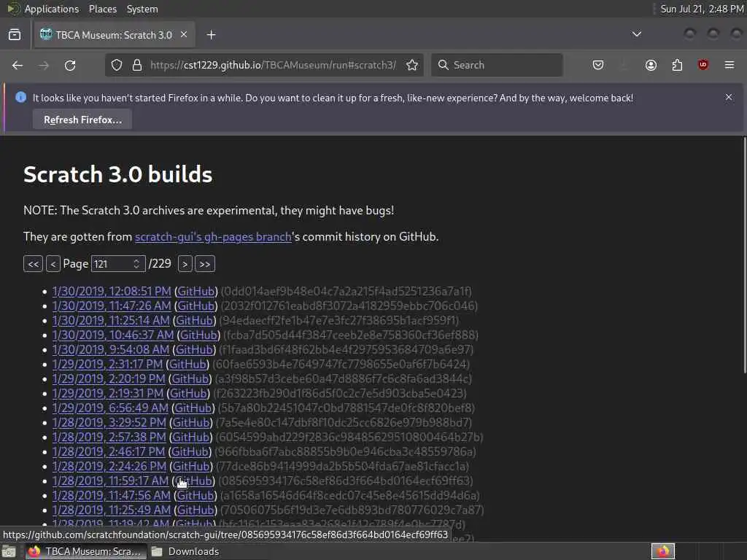
Task: Open the Places menu
Action: [102, 9]
